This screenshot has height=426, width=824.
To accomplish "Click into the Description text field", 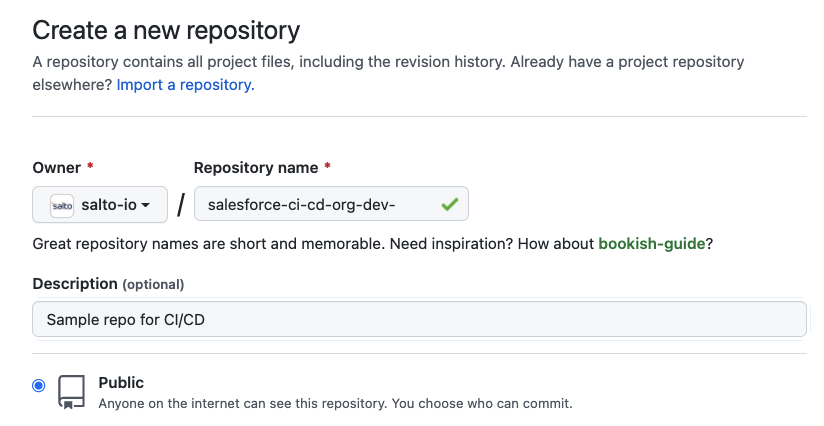I will [419, 319].
